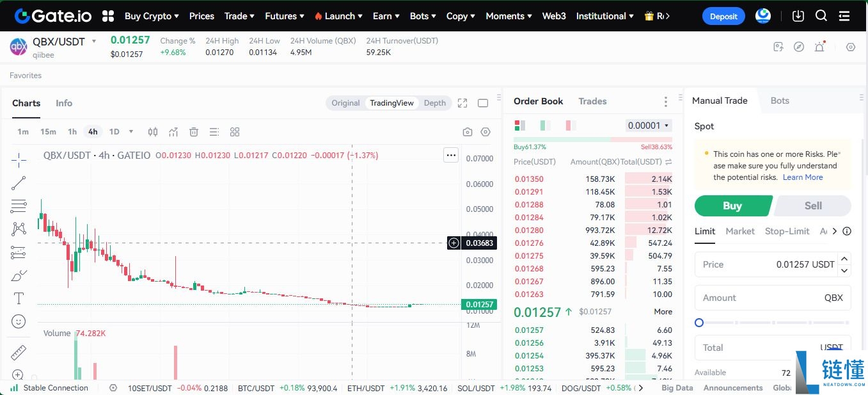
Task: Open the price alert bell icon
Action: pos(819,47)
